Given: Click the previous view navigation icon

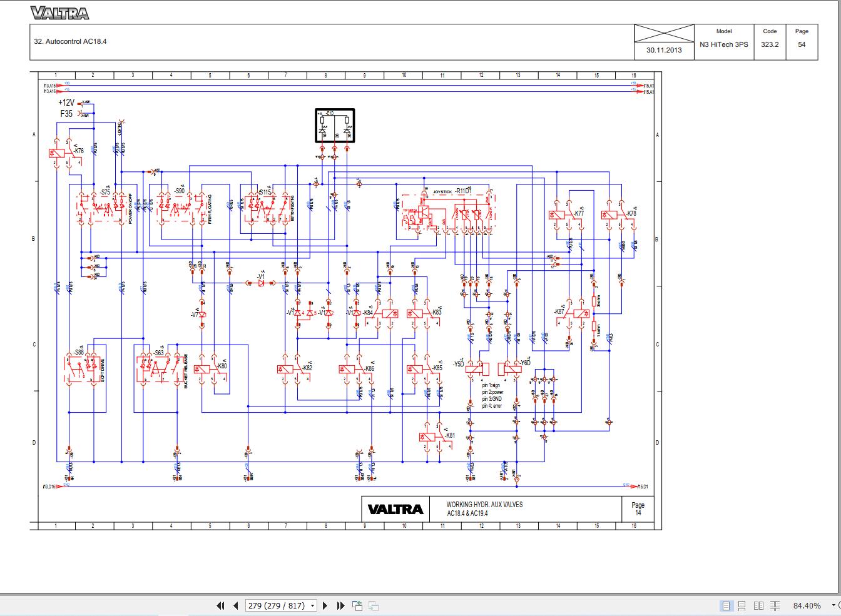Looking at the screenshot, I should [x=357, y=605].
